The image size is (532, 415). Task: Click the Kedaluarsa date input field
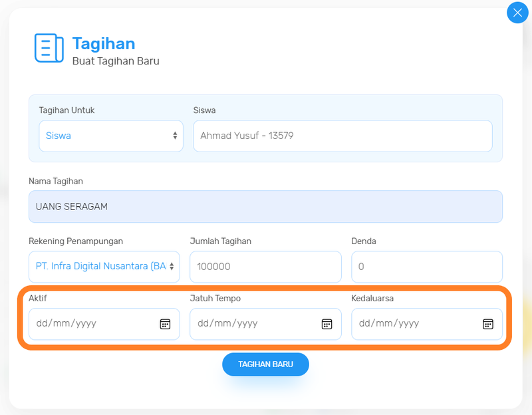427,324
